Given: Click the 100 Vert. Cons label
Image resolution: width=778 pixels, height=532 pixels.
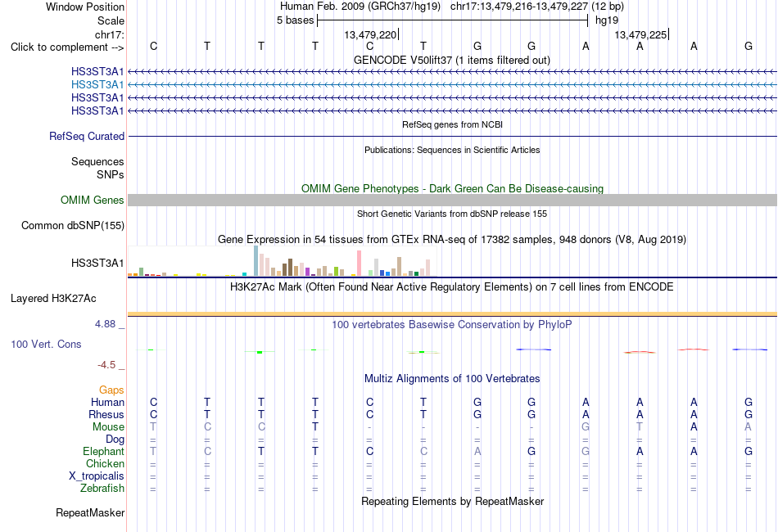Looking at the screenshot, I should [x=46, y=344].
